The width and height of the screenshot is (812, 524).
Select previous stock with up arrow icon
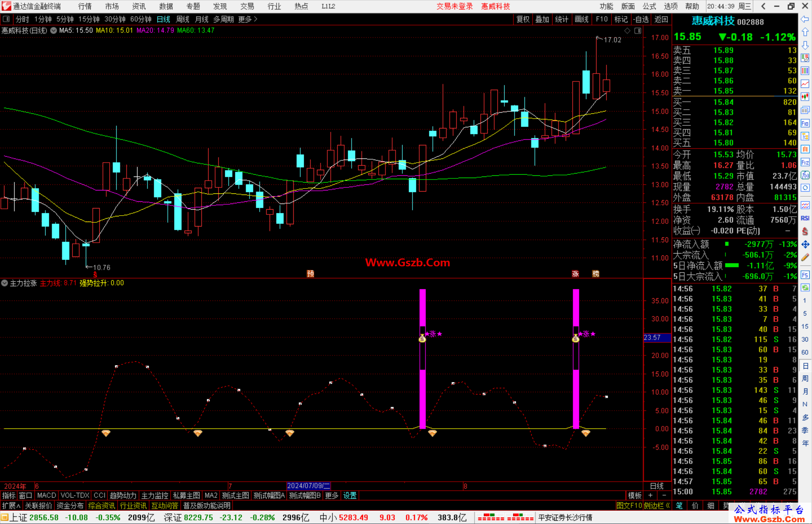805,32
